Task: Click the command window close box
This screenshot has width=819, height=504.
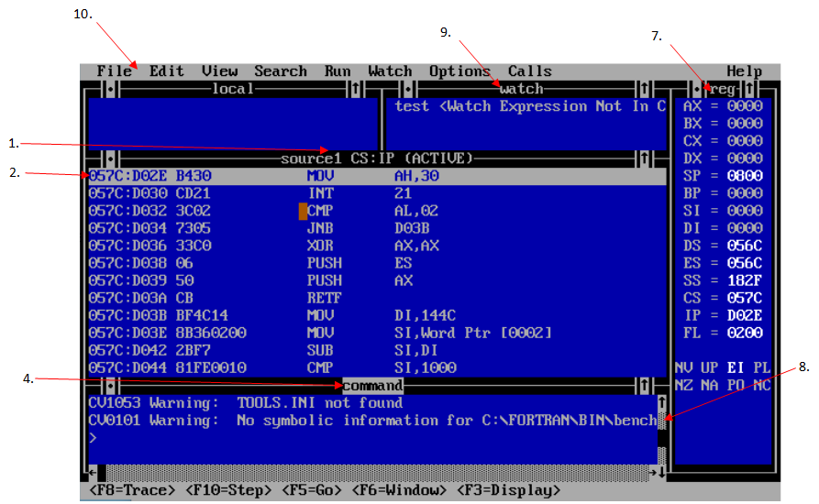Action: (x=109, y=386)
